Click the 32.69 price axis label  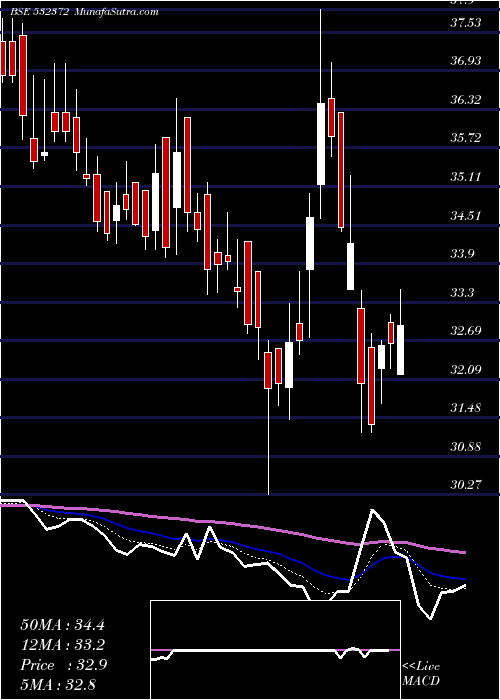click(466, 331)
